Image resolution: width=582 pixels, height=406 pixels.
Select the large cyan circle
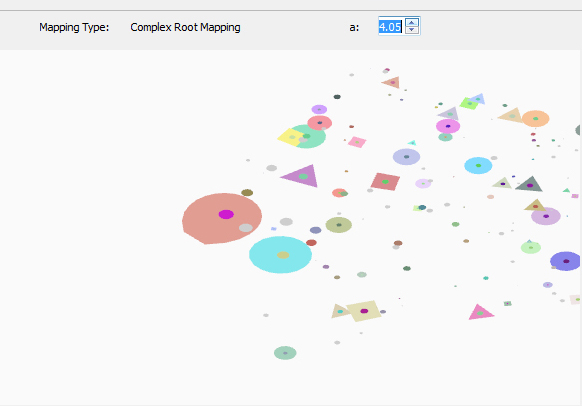pos(280,255)
